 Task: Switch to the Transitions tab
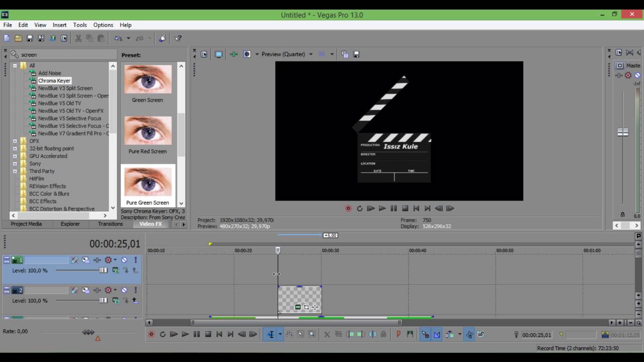click(x=110, y=224)
